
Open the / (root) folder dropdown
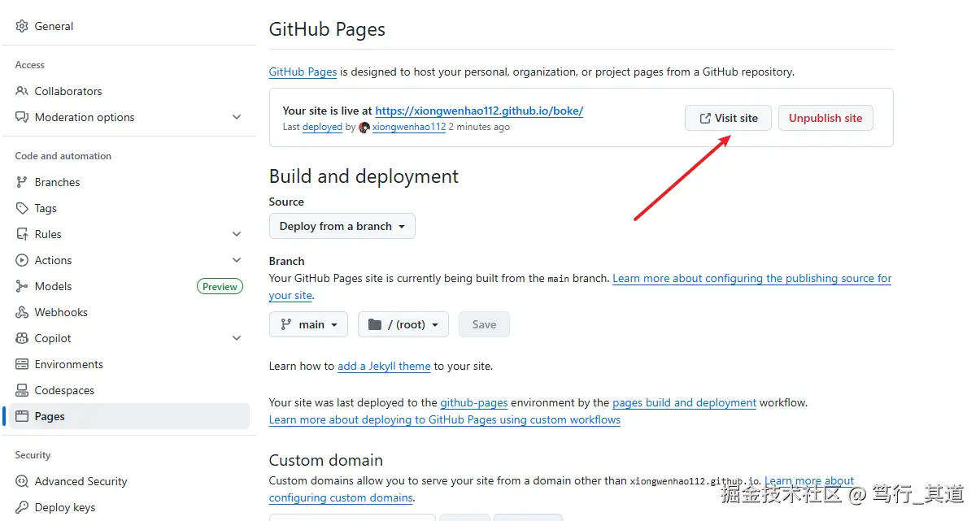403,324
